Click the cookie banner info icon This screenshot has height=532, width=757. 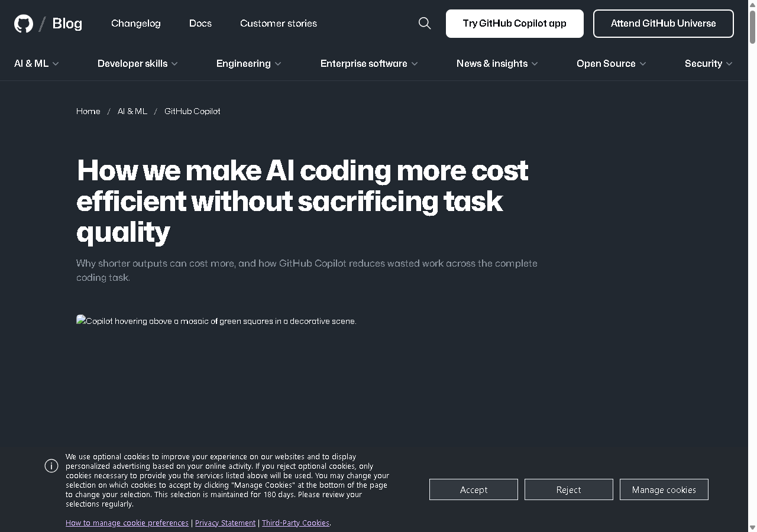pyautogui.click(x=51, y=466)
